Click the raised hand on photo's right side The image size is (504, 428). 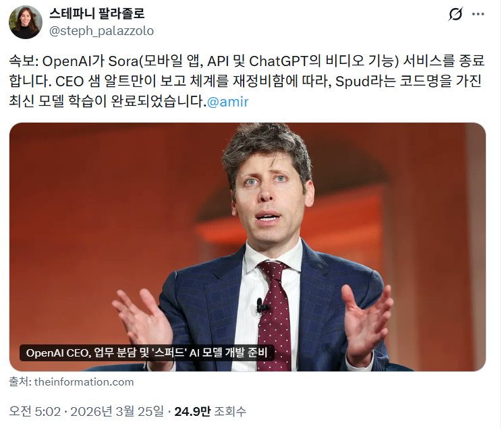point(368,323)
